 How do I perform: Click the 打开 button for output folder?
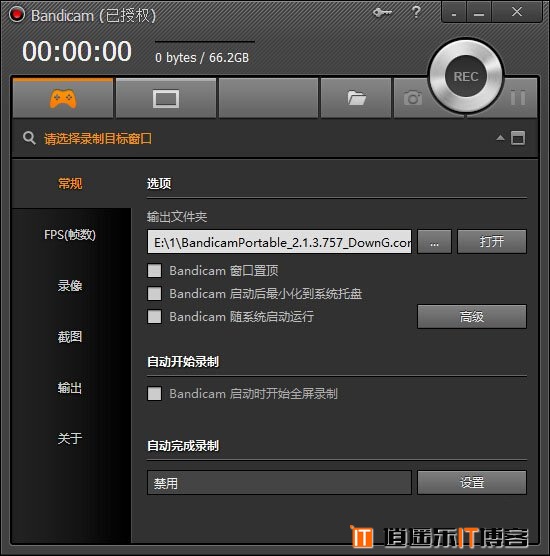pyautogui.click(x=492, y=241)
